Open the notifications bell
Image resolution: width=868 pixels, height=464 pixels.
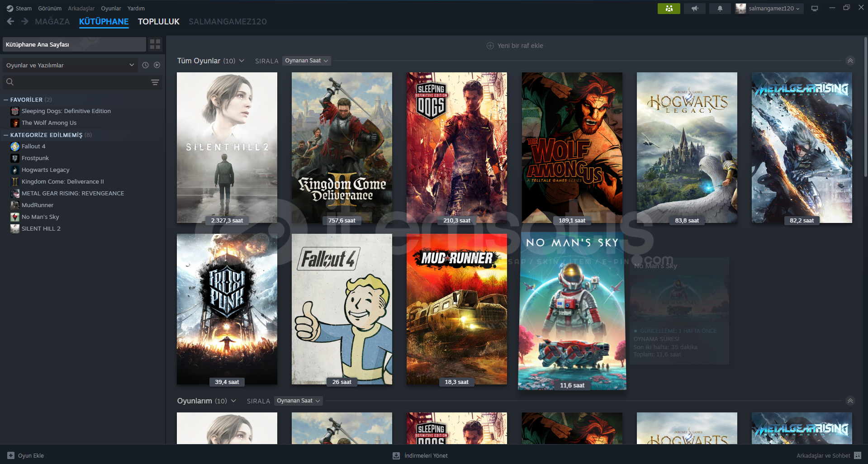(720, 8)
